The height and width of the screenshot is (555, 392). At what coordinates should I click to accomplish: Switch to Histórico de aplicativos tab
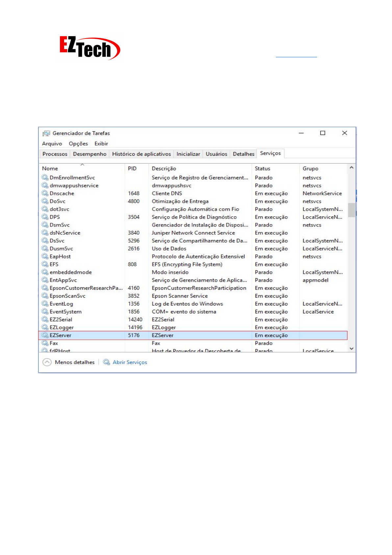point(141,154)
